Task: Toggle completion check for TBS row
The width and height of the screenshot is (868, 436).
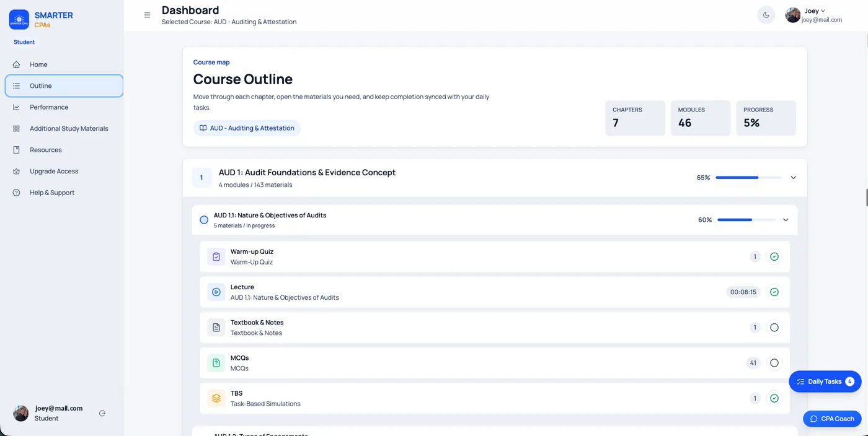Action: [x=774, y=398]
